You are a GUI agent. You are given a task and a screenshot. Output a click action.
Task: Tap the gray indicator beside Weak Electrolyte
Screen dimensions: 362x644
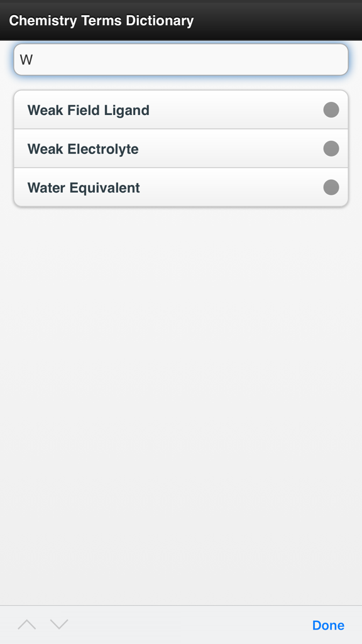331,148
